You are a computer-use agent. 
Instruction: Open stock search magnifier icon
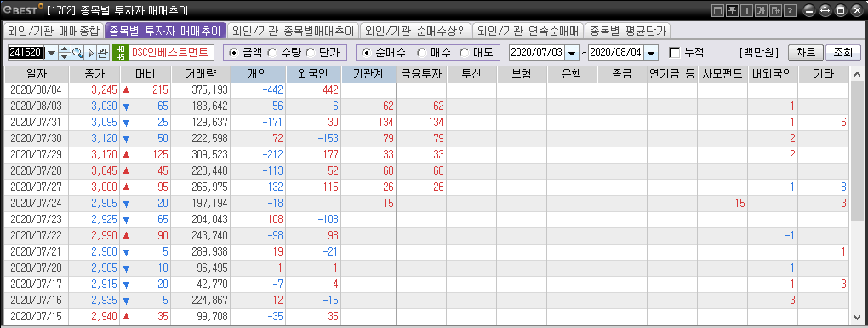77,53
